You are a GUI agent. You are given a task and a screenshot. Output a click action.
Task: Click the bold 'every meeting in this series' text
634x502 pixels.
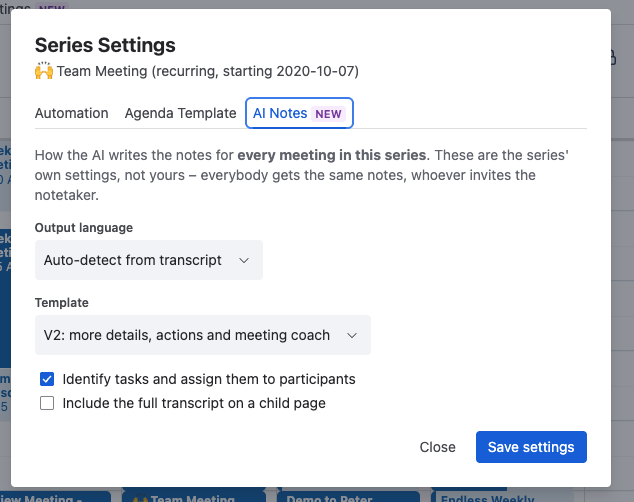click(x=332, y=155)
